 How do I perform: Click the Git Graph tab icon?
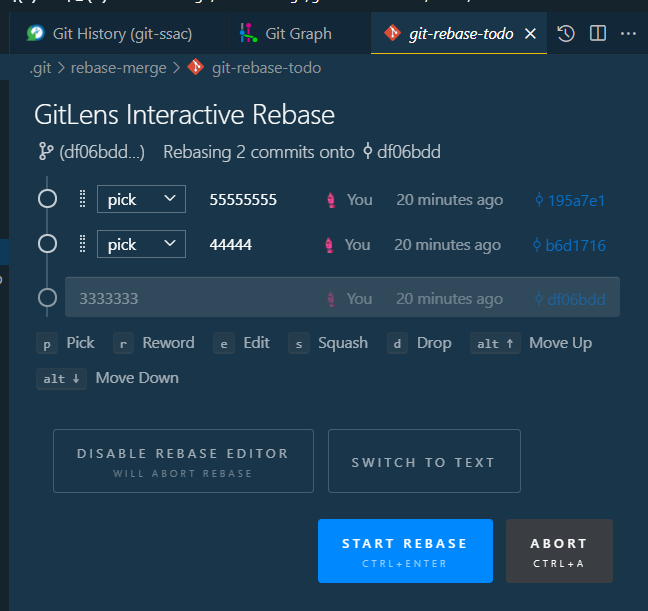point(248,33)
